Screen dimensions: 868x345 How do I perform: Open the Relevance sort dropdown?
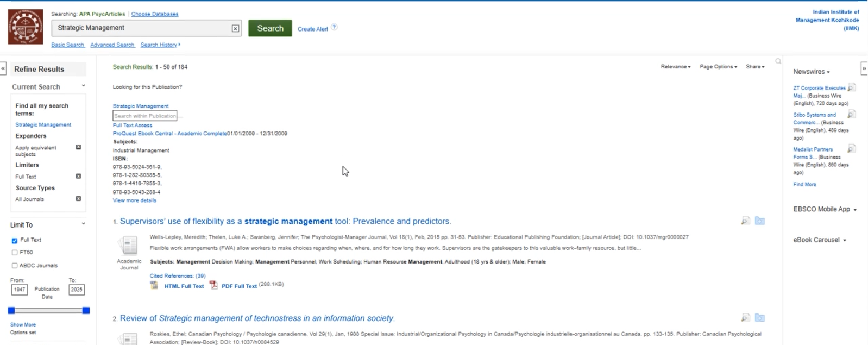[x=675, y=67]
